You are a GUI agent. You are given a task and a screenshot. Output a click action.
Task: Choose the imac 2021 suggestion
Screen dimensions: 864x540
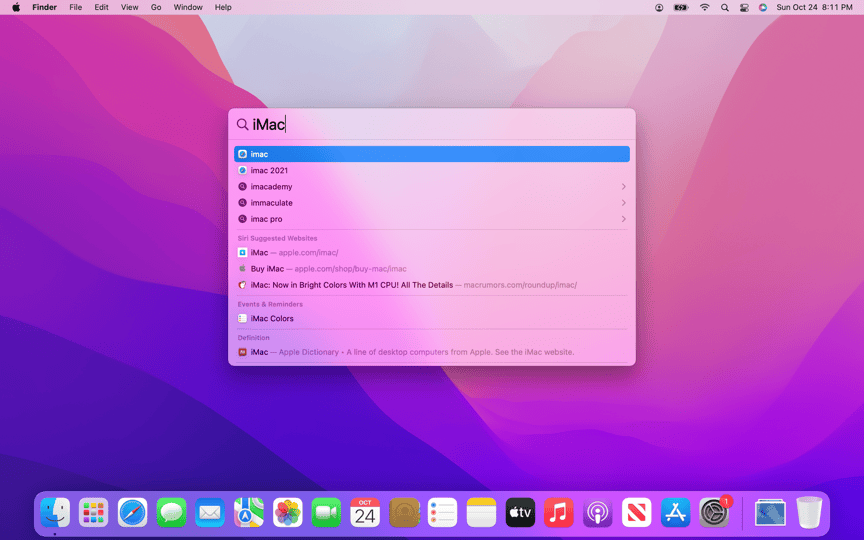432,170
